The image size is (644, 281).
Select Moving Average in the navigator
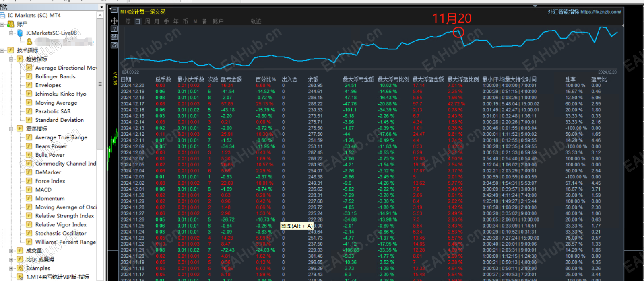[x=56, y=103]
